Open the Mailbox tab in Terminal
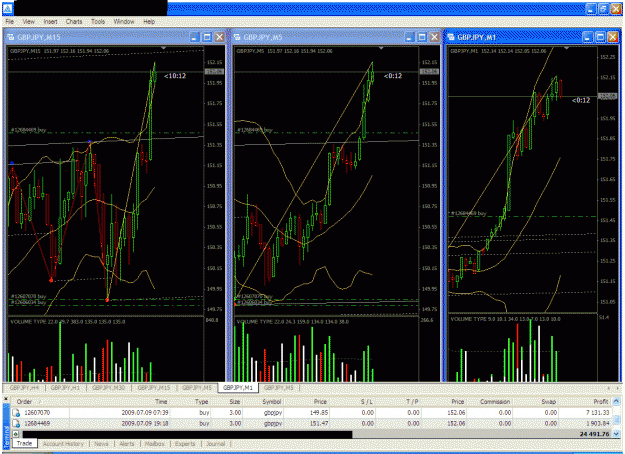Image resolution: width=625 pixels, height=454 pixels. pos(154,444)
